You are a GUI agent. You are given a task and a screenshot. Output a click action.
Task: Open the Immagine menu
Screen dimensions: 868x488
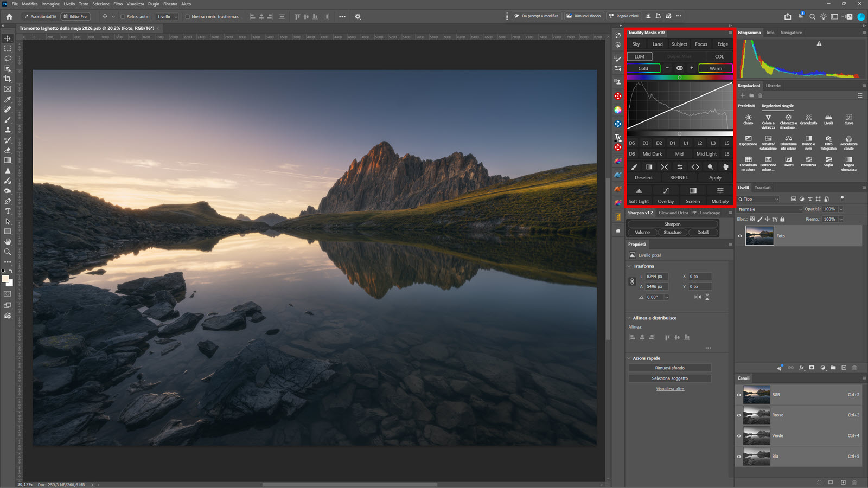[50, 4]
